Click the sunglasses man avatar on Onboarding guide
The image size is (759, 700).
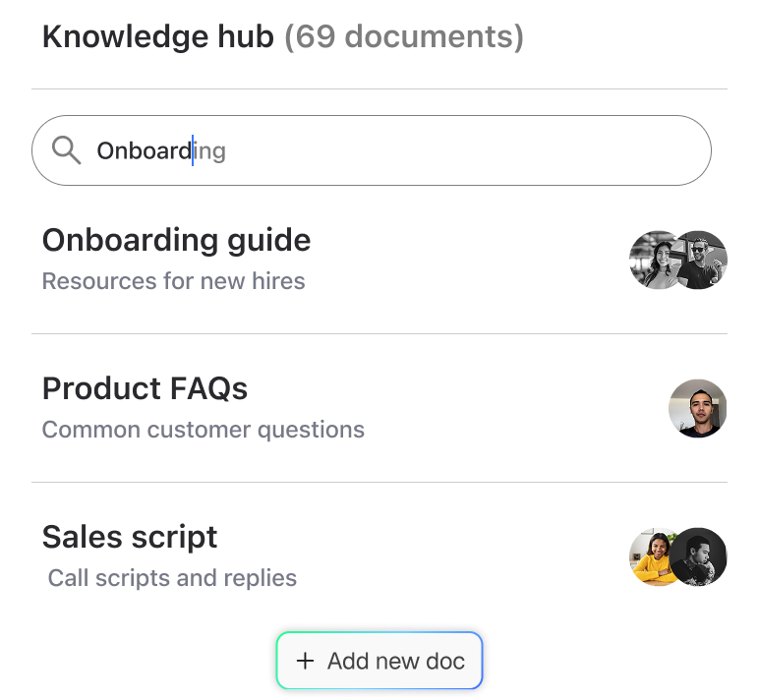coord(702,260)
